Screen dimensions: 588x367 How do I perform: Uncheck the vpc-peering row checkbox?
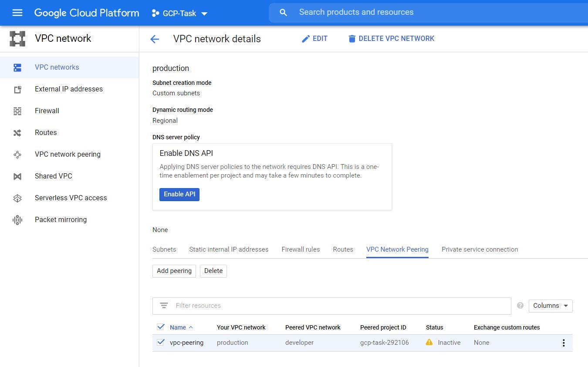(x=161, y=342)
